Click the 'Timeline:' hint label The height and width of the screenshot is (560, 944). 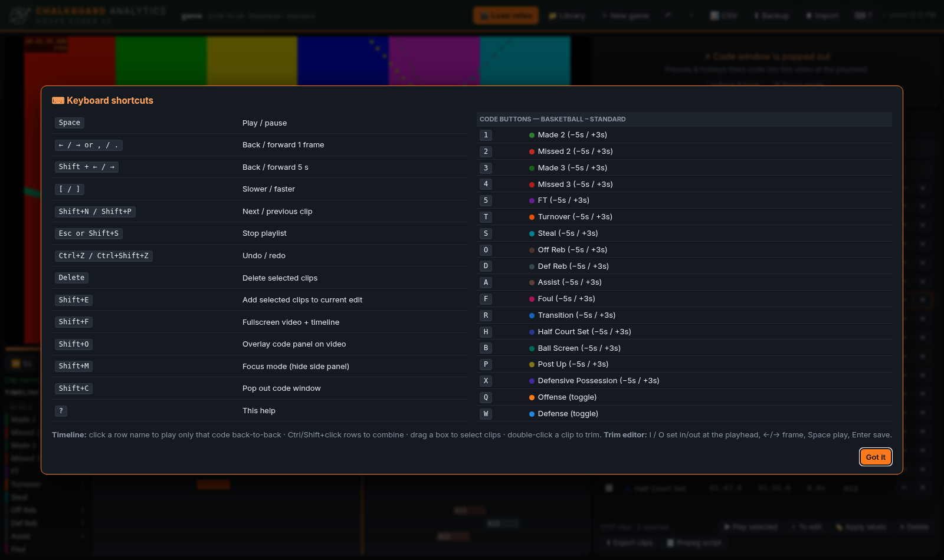tap(69, 435)
